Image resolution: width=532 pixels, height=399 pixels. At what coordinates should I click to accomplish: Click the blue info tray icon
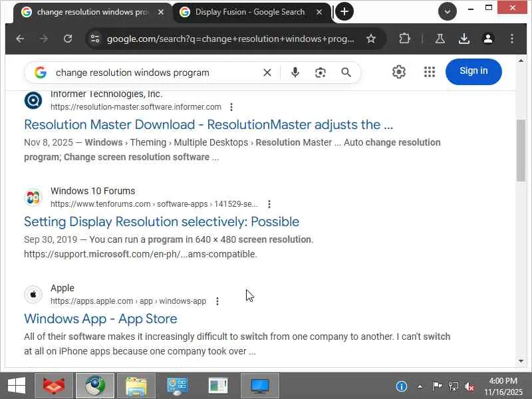(x=402, y=386)
